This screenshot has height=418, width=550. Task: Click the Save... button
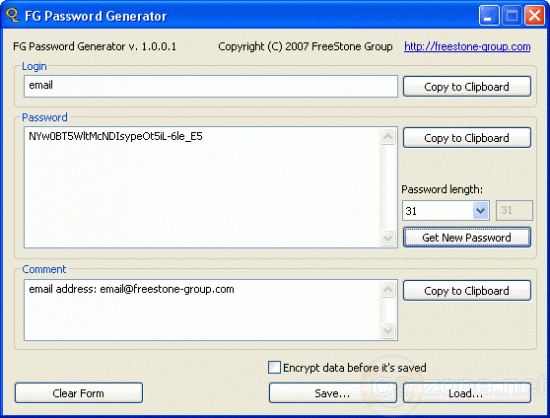333,393
